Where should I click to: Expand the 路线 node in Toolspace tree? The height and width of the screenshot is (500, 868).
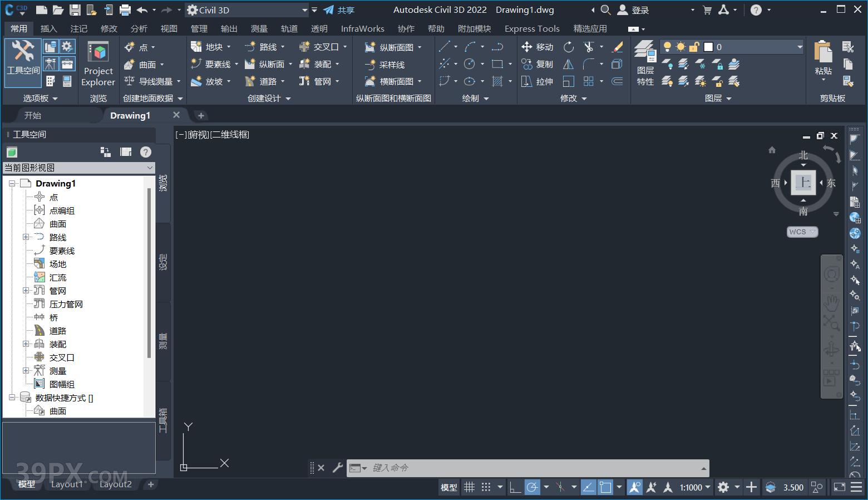pyautogui.click(x=26, y=237)
